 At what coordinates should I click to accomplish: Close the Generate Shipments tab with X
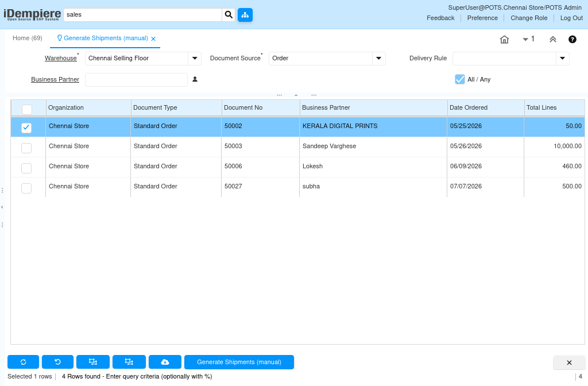point(153,38)
